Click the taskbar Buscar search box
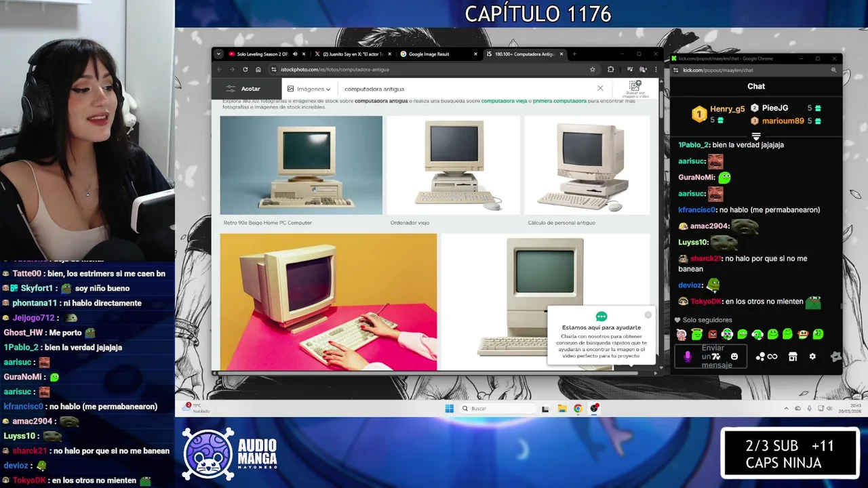Image resolution: width=868 pixels, height=488 pixels. coord(497,408)
